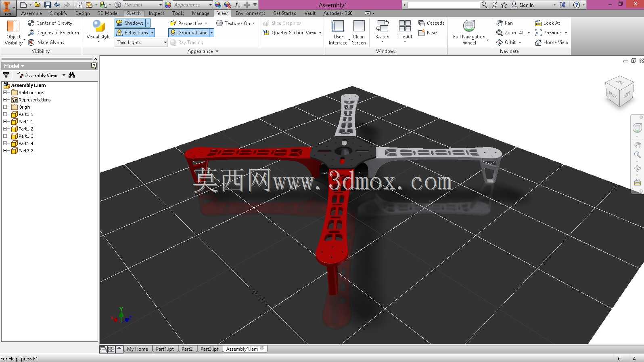
Task: Go to Previous view
Action: click(548, 33)
